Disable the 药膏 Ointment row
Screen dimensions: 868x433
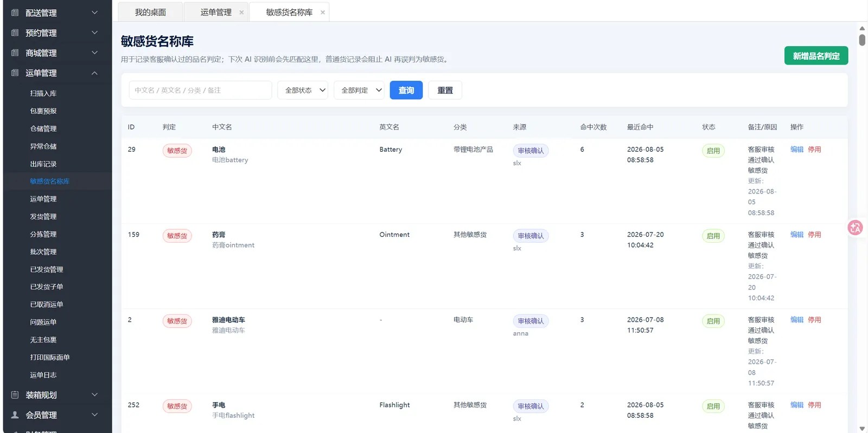tap(814, 235)
